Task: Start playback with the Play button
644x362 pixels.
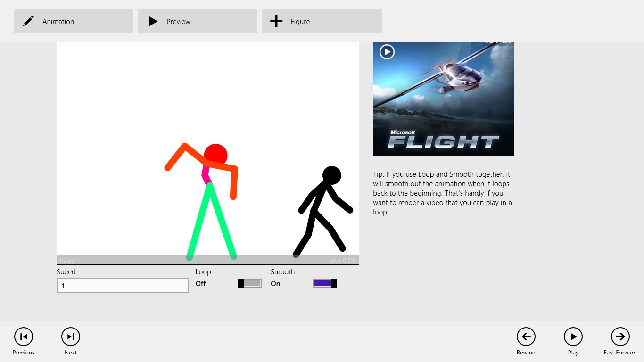Action: click(573, 337)
